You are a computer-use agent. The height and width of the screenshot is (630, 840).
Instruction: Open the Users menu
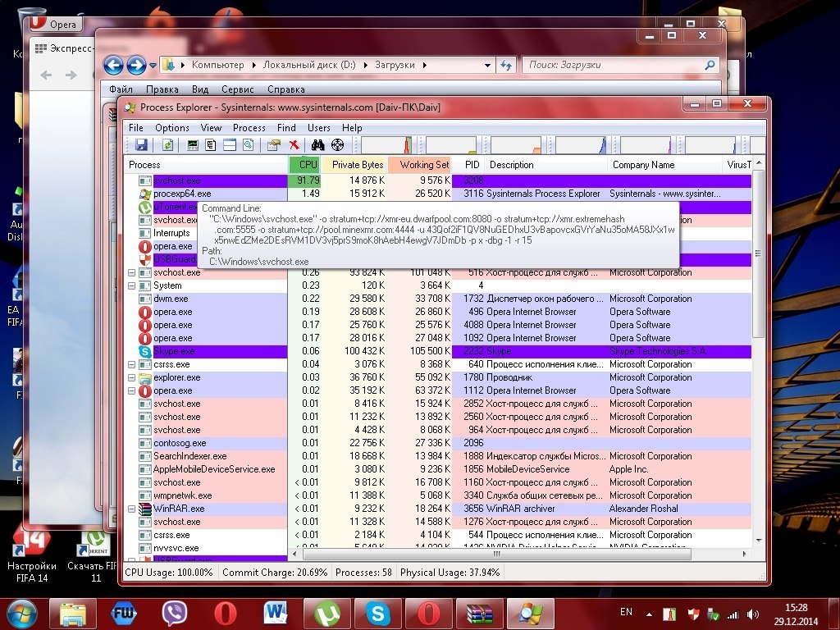pyautogui.click(x=319, y=128)
